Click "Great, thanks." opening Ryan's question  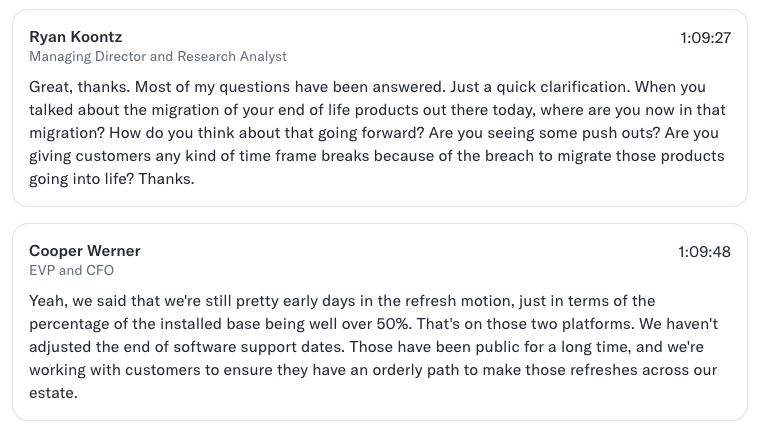pos(78,87)
